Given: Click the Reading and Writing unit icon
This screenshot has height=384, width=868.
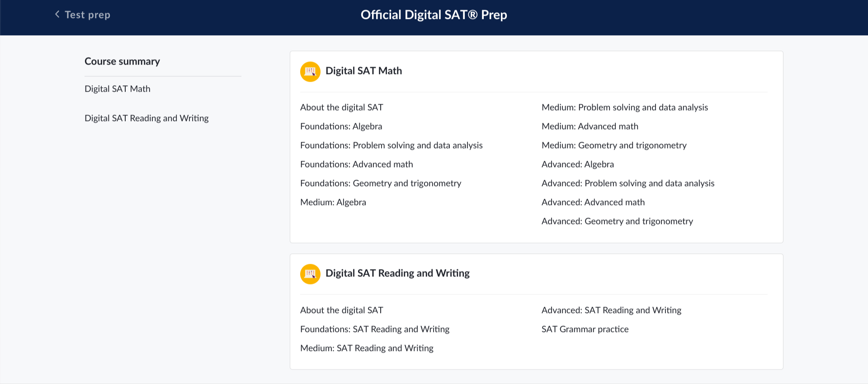Looking at the screenshot, I should point(310,274).
